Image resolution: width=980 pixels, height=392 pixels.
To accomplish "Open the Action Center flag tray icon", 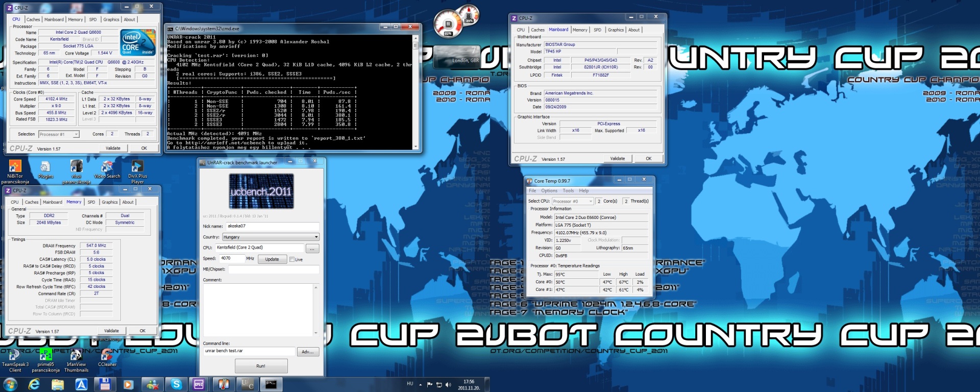I will click(430, 384).
